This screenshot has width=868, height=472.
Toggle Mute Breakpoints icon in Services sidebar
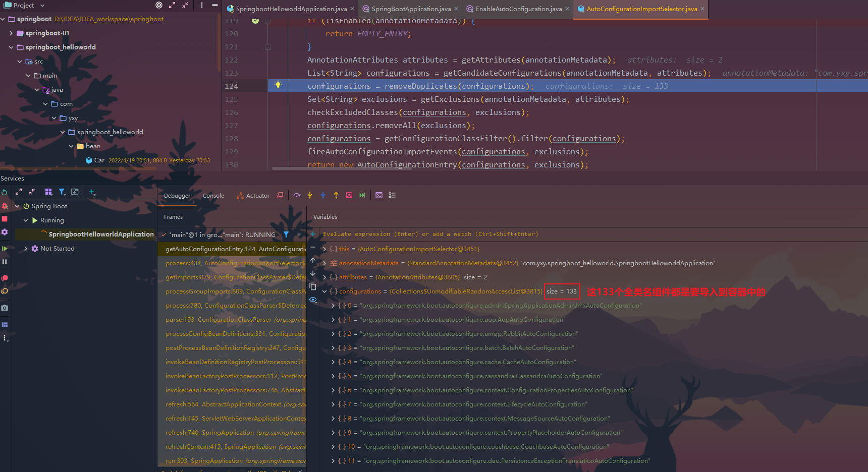[x=5, y=291]
